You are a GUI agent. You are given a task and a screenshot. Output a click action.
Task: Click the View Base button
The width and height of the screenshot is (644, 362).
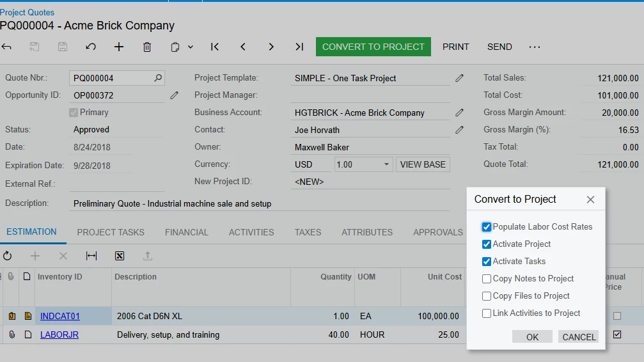(423, 164)
